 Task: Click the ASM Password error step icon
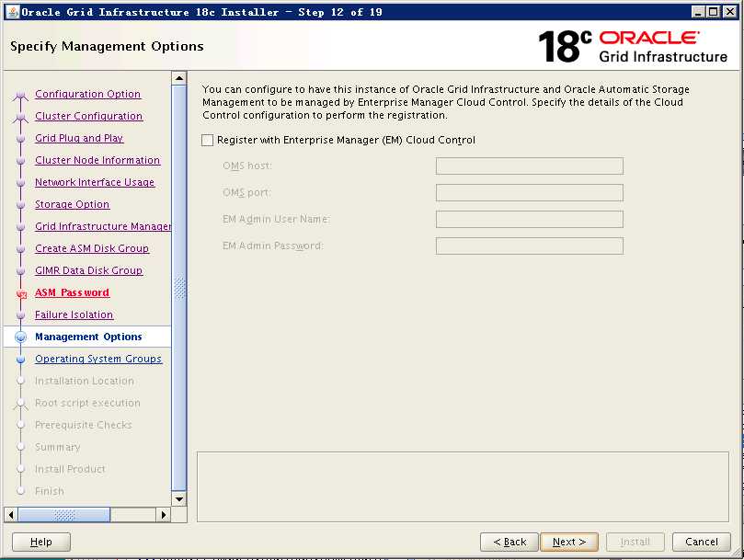[21, 293]
